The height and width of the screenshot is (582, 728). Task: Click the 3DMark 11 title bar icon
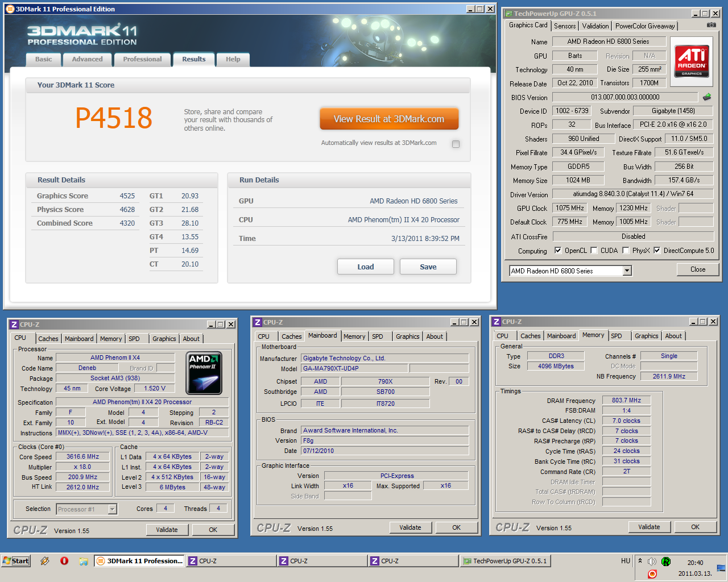(10, 9)
